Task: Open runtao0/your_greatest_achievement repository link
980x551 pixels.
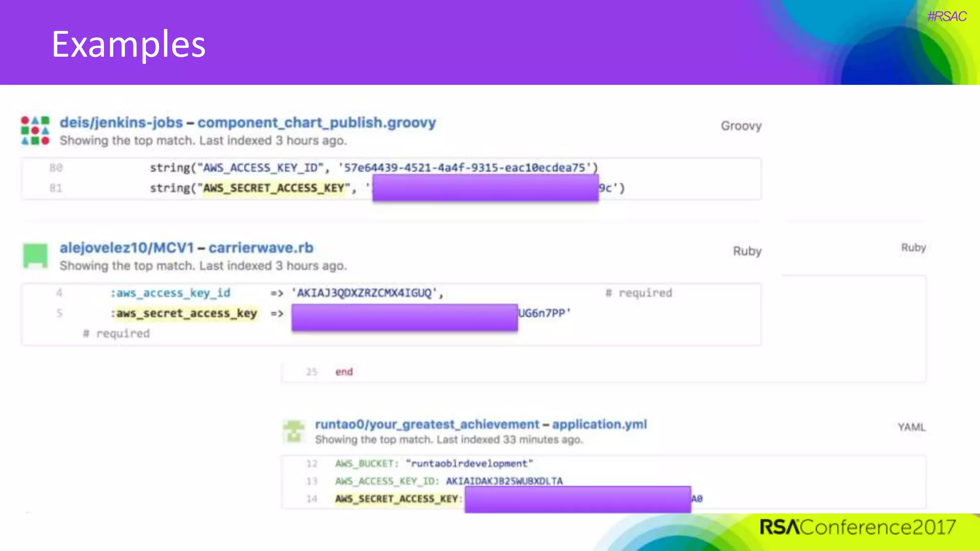Action: pyautogui.click(x=427, y=424)
